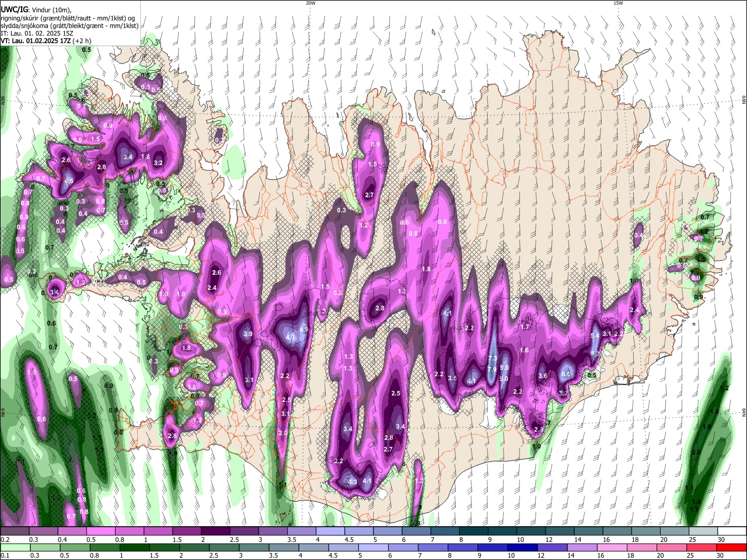Click the lavender swatch labeled 14 in lower legend
This screenshot has height=560, width=747.
(x=582, y=547)
